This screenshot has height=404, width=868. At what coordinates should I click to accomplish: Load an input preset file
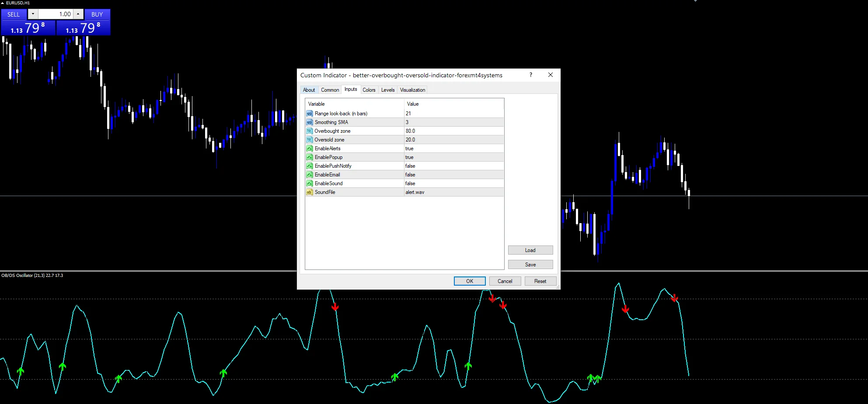point(530,250)
